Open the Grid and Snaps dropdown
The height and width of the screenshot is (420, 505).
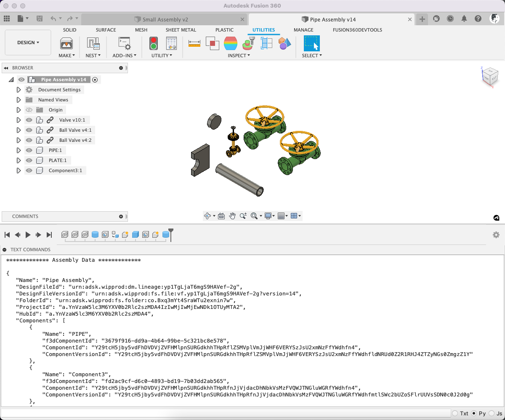283,216
